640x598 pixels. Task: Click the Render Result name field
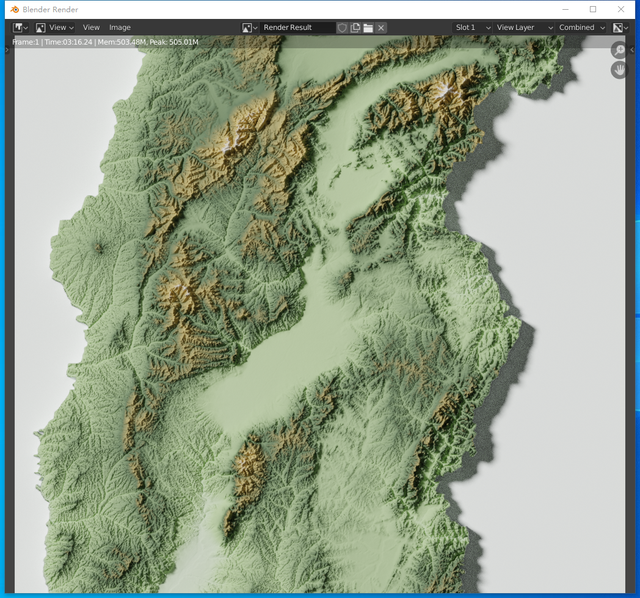297,27
